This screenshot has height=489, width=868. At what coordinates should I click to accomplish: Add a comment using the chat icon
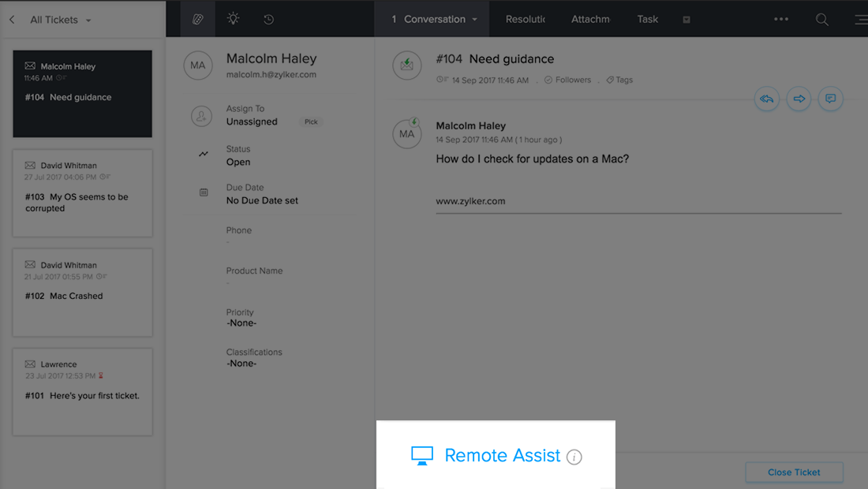tap(830, 99)
